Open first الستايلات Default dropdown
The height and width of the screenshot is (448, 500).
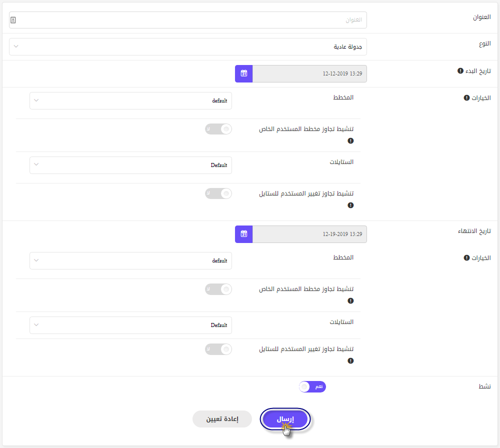pos(130,165)
